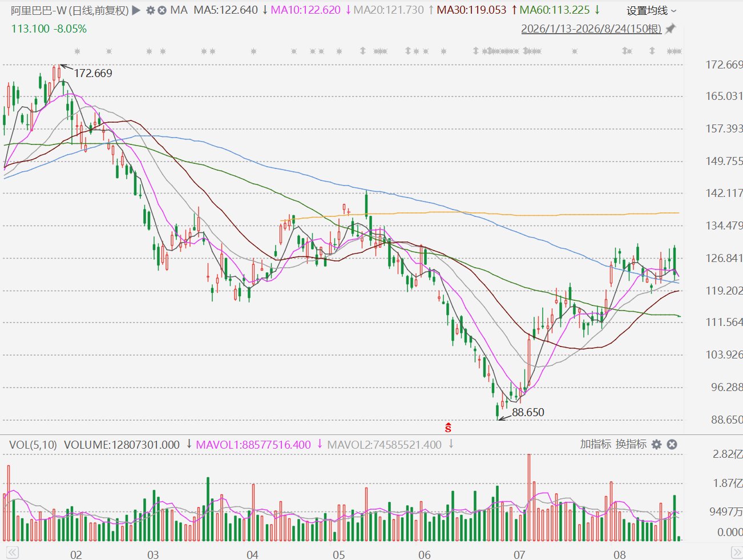Image resolution: width=743 pixels, height=560 pixels.
Task: Click the play triangle beside 阿里巴巴-W title
Action: (x=136, y=10)
